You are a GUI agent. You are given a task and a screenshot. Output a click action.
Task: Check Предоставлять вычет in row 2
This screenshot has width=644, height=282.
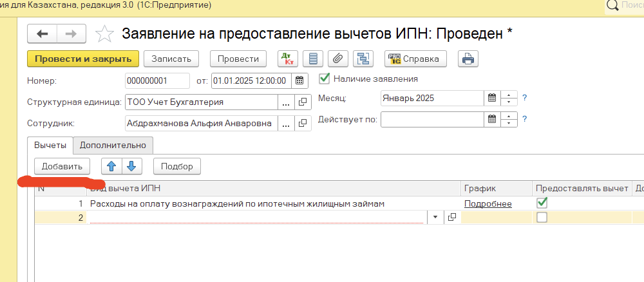(542, 218)
